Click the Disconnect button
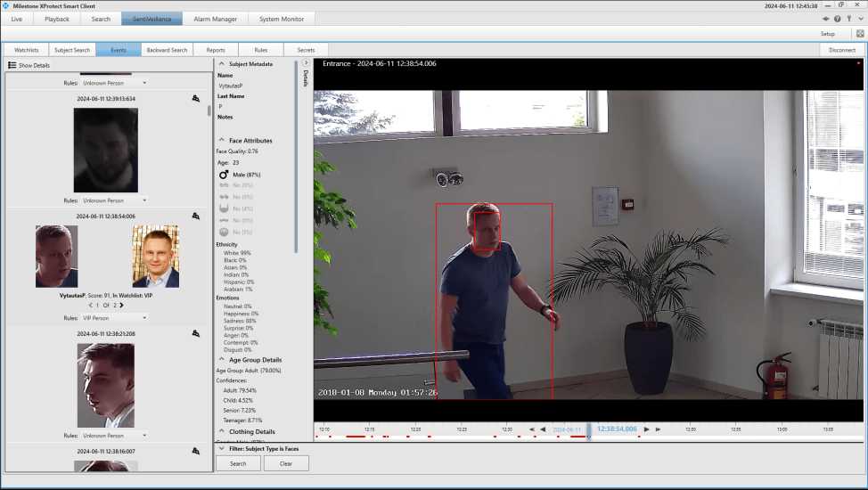868x490 pixels. (841, 50)
